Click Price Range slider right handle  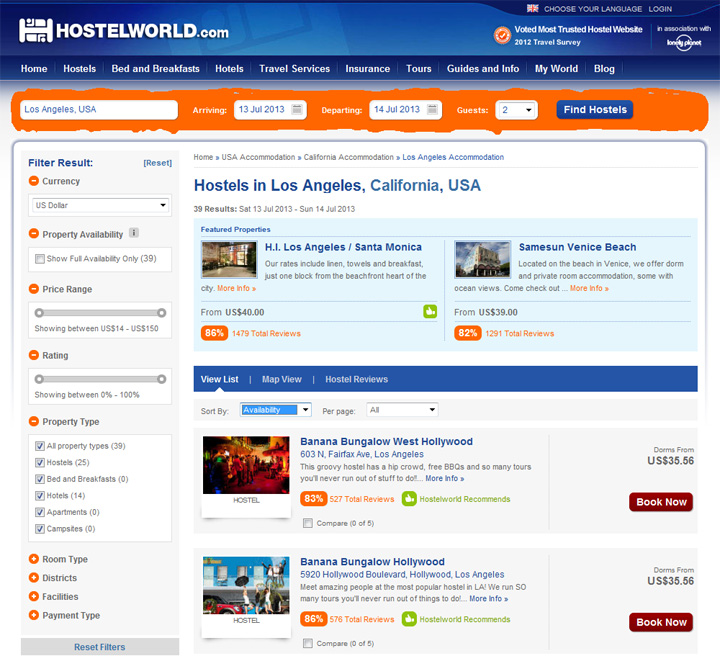(162, 313)
